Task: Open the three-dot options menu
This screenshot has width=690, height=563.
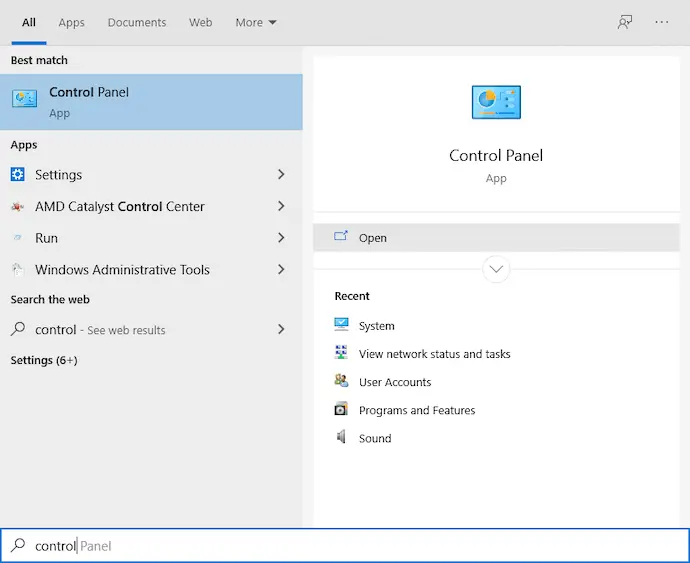Action: pyautogui.click(x=661, y=22)
